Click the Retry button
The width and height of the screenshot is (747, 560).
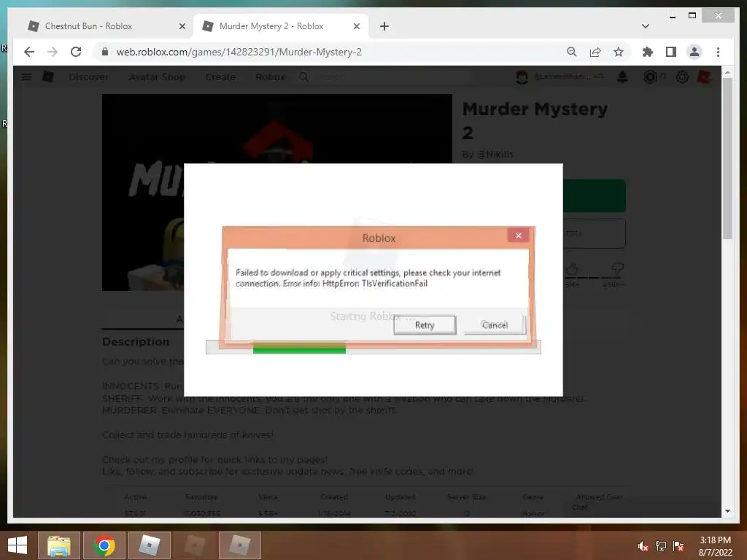coord(425,325)
